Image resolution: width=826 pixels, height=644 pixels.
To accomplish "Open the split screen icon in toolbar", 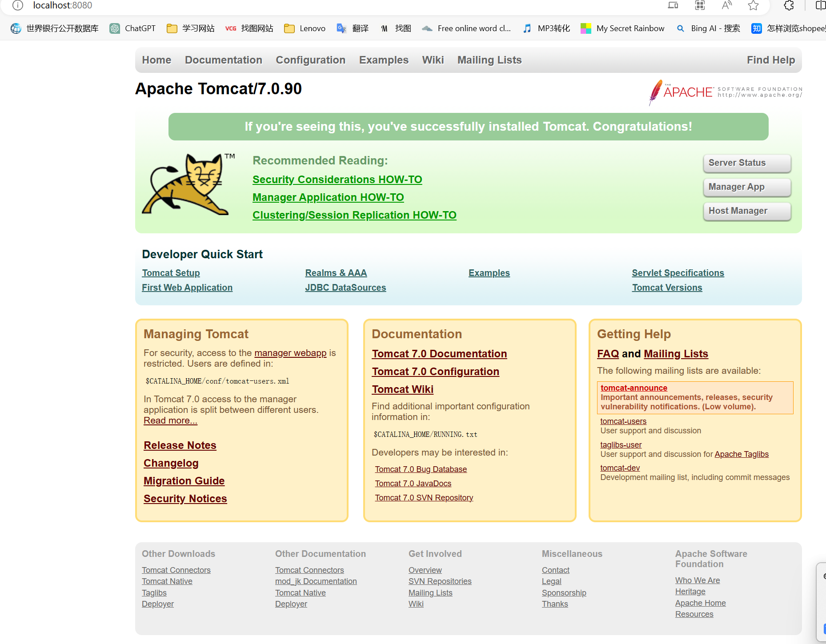I will [821, 5].
